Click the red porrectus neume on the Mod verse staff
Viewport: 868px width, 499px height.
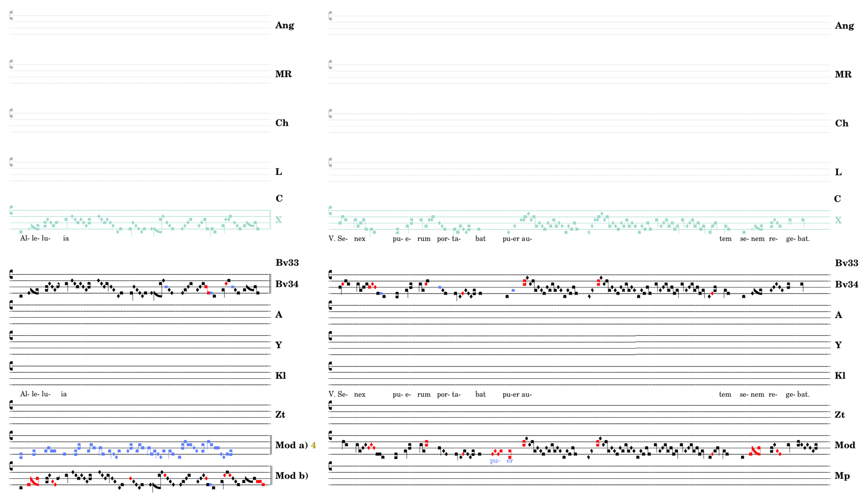[755, 451]
